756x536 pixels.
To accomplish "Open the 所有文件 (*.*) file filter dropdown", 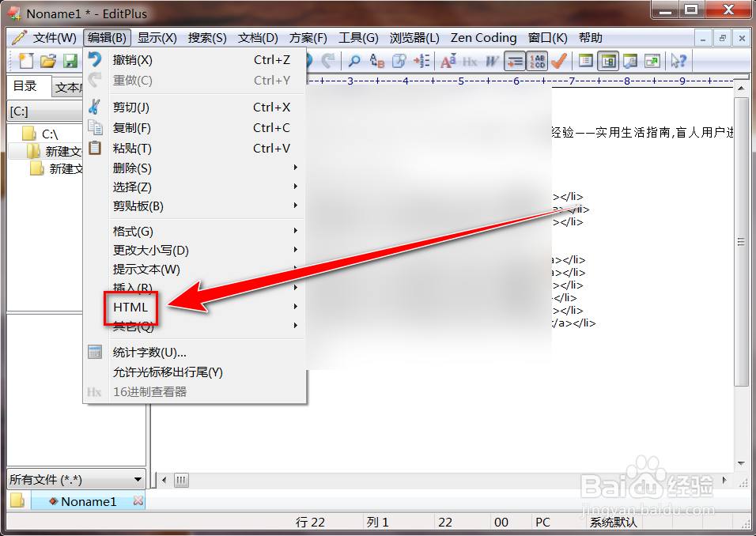I will pos(76,479).
